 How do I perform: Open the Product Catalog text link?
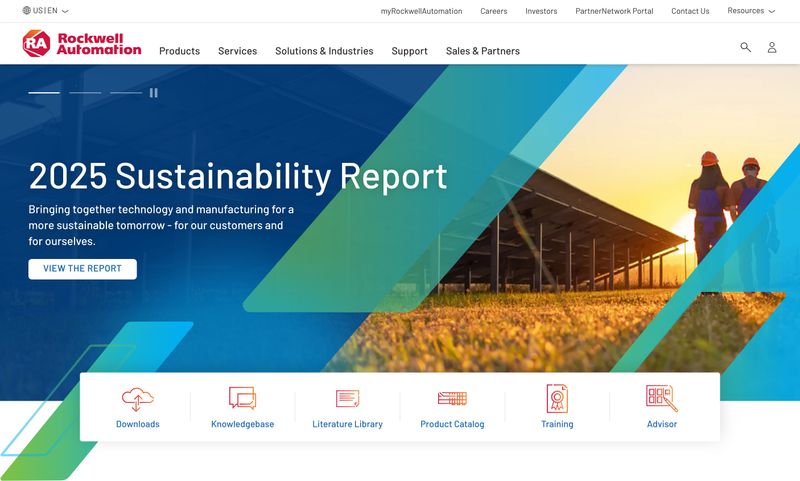453,424
